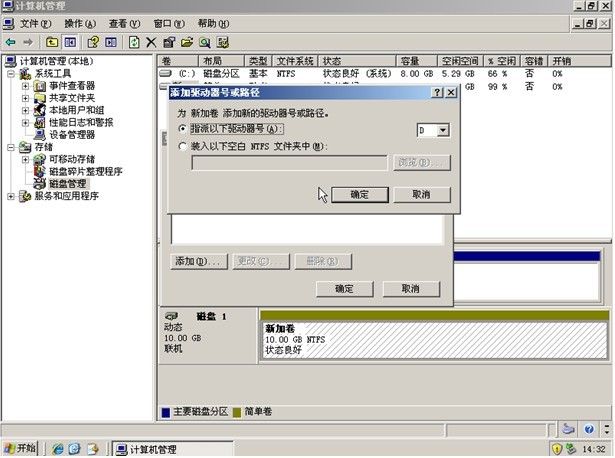Click the 14:32 system clock
Screen dimensions: 615x458
click(x=594, y=449)
